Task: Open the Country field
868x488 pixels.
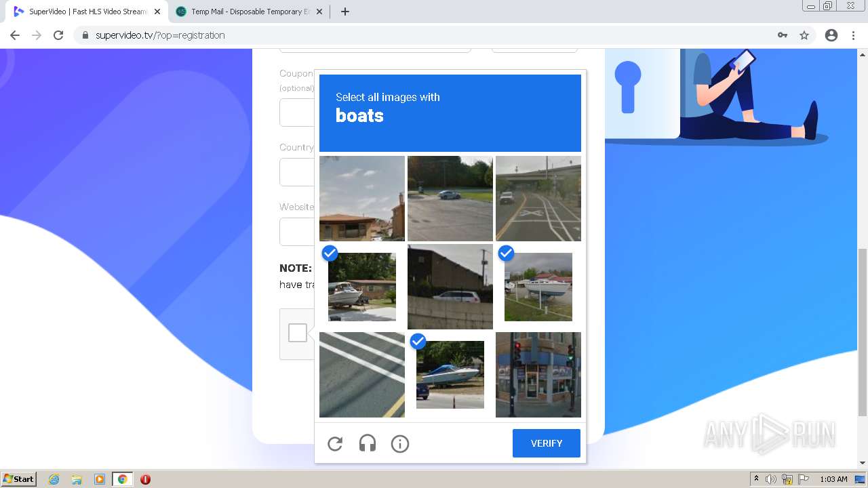Action: pos(297,172)
